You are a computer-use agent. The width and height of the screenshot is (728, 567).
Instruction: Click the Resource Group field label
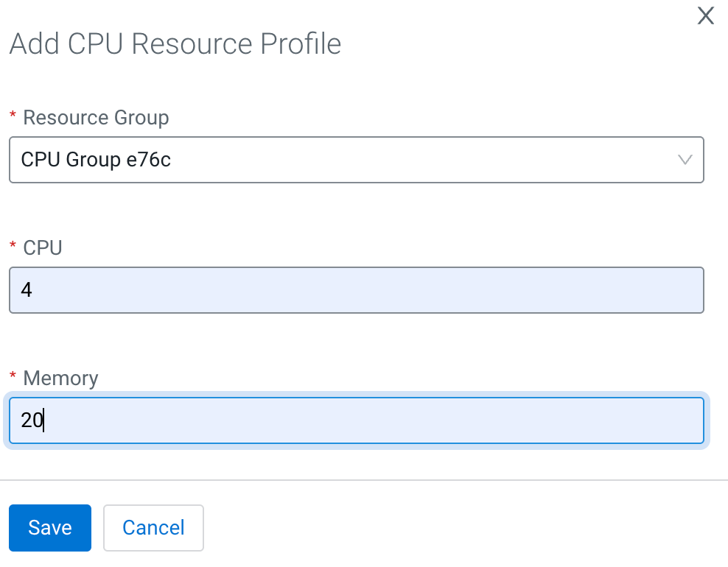[96, 117]
